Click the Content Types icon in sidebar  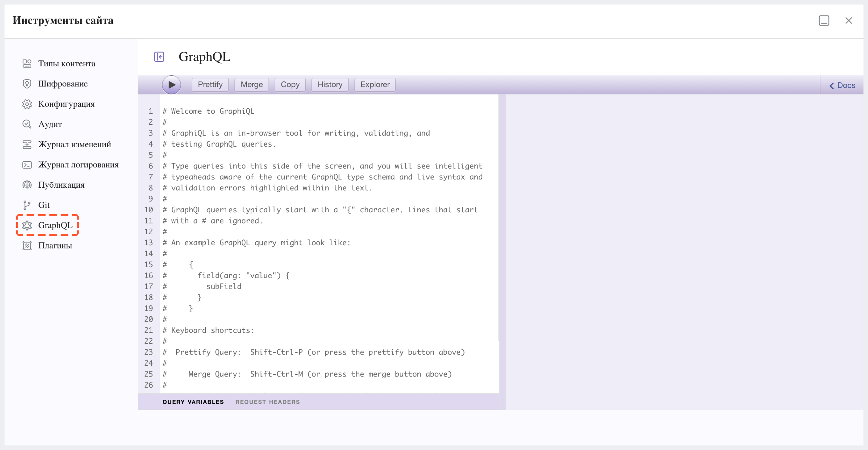tap(27, 64)
